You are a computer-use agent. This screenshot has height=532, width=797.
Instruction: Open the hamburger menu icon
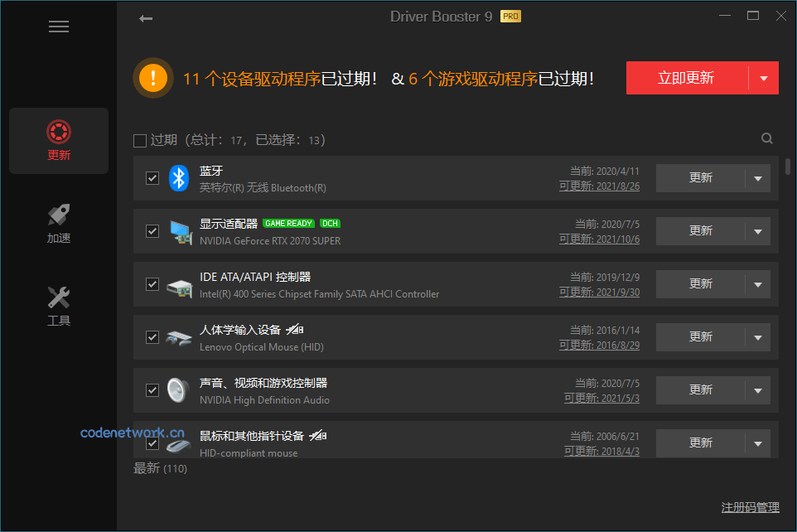[x=58, y=26]
